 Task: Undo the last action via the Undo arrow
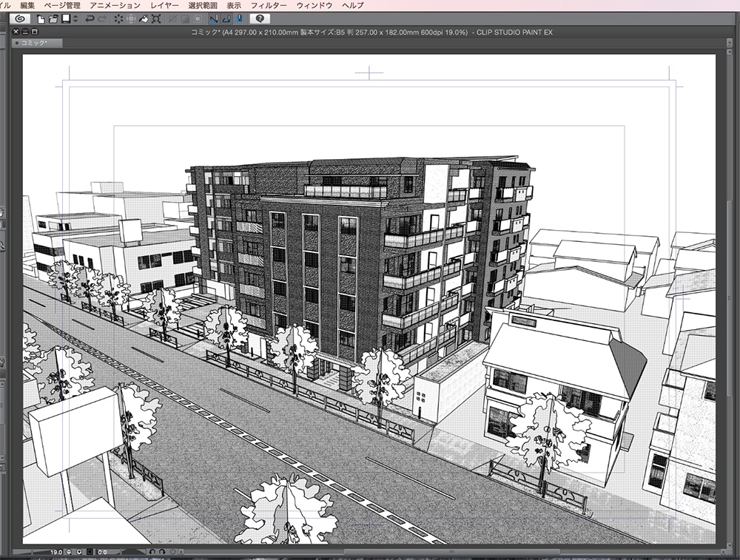pyautogui.click(x=88, y=21)
